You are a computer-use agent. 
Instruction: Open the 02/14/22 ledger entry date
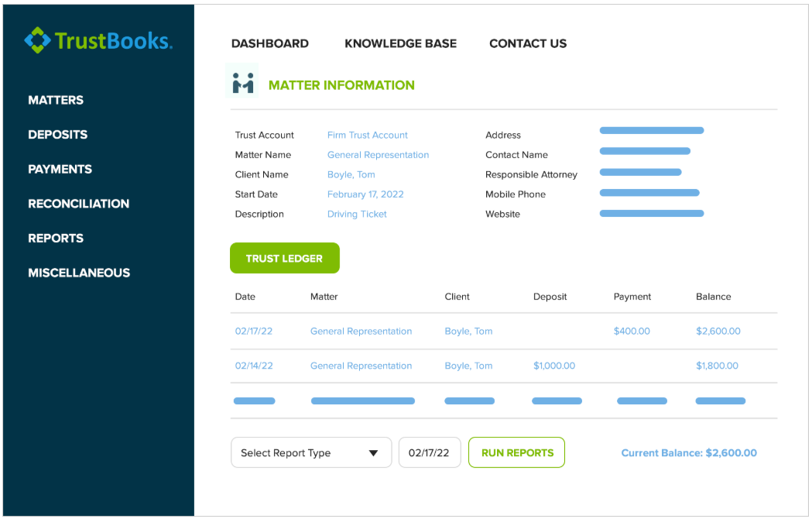point(254,366)
